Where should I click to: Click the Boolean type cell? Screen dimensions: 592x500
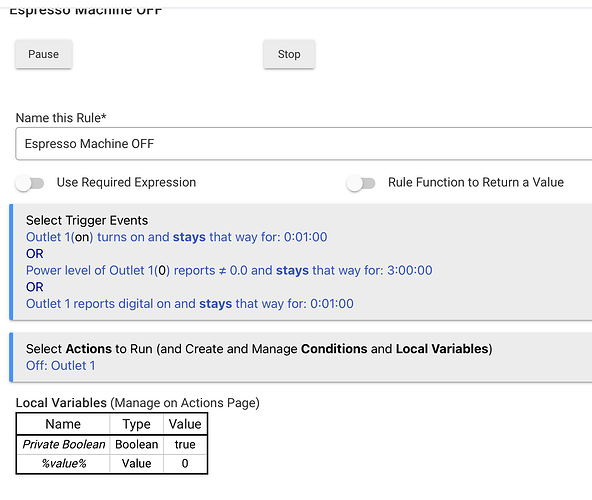[136, 444]
